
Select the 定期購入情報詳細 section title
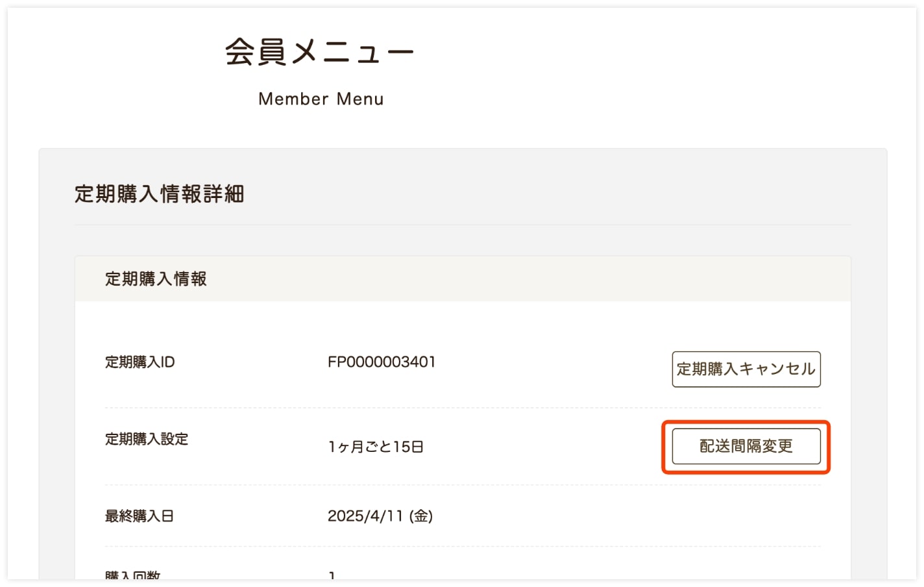point(160,194)
